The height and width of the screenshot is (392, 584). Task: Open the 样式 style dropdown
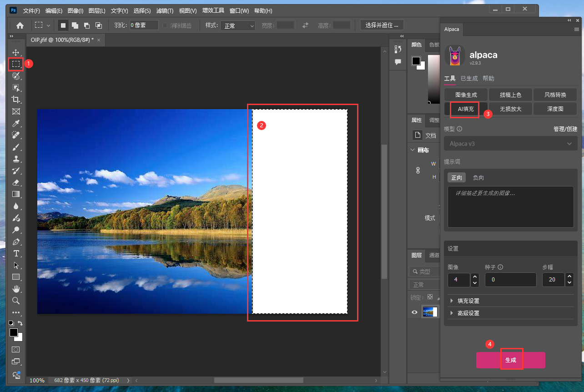238,26
